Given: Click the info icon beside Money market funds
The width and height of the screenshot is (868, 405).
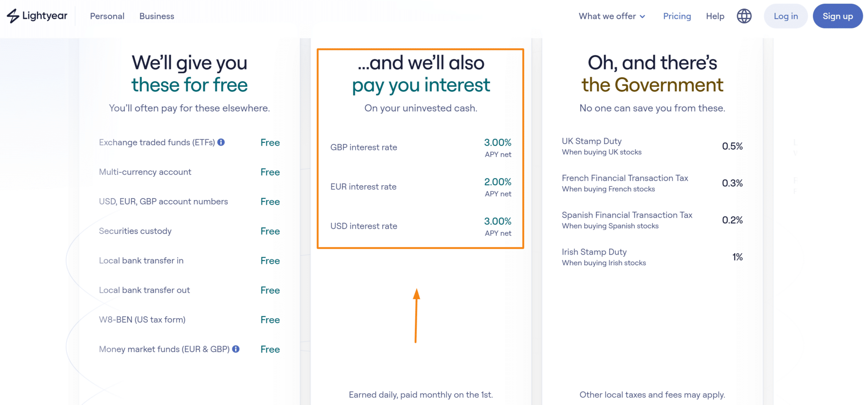Looking at the screenshot, I should point(236,349).
